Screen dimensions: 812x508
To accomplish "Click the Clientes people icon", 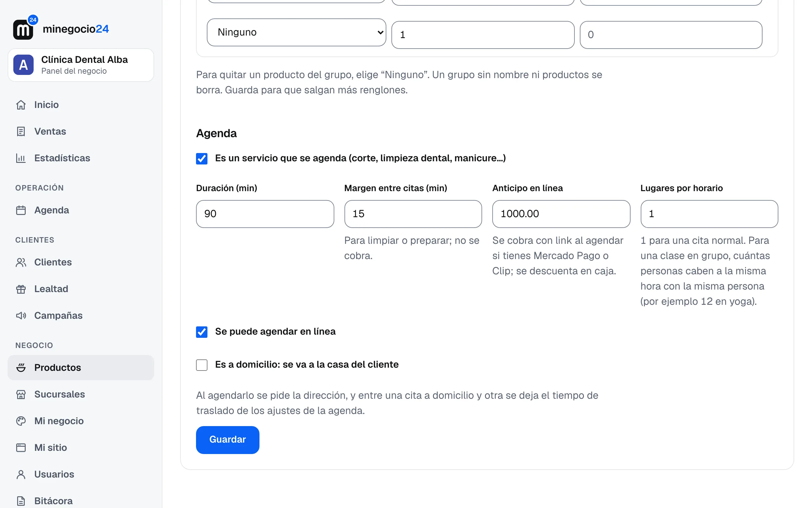I will pyautogui.click(x=21, y=262).
